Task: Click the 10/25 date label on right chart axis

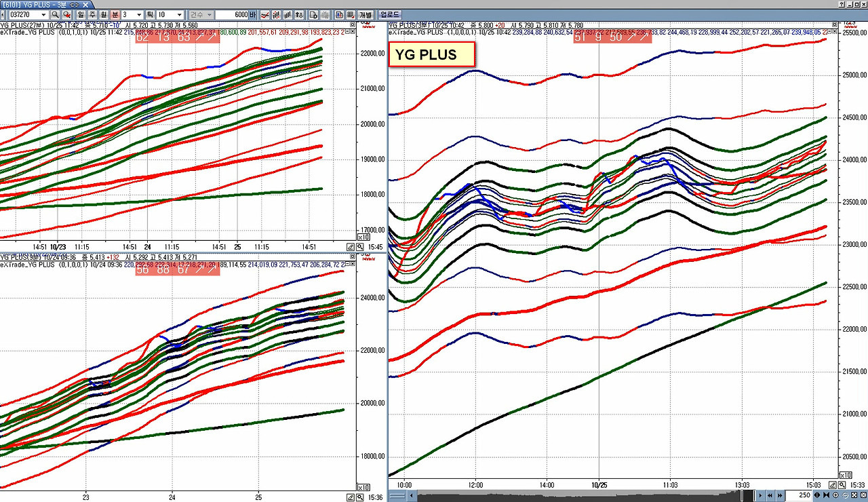Action: click(598, 485)
